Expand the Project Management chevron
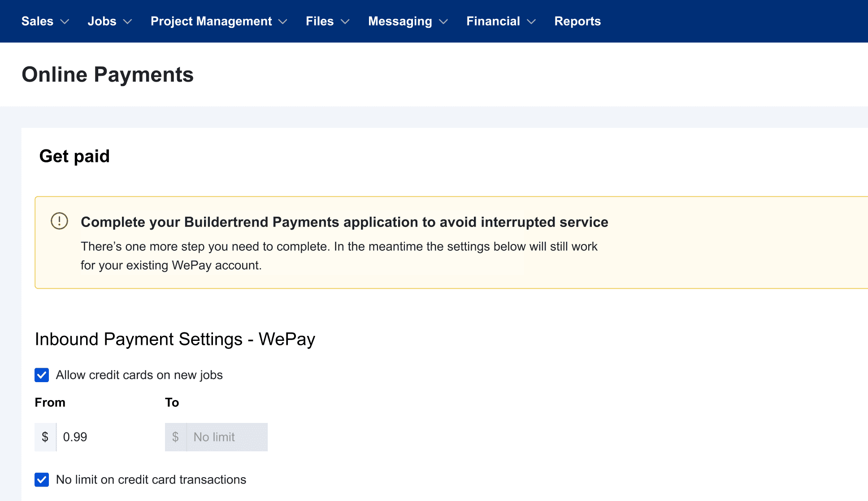This screenshot has height=501, width=868. [x=282, y=22]
